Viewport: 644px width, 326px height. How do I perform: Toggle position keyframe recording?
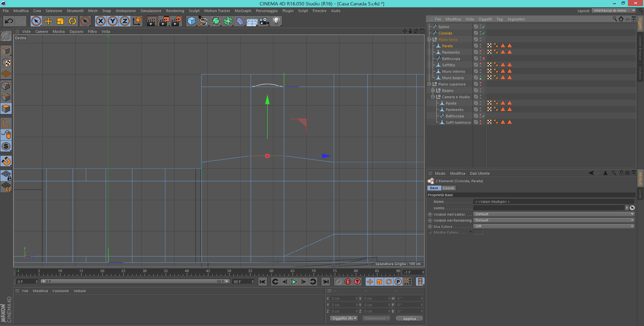pos(370,282)
